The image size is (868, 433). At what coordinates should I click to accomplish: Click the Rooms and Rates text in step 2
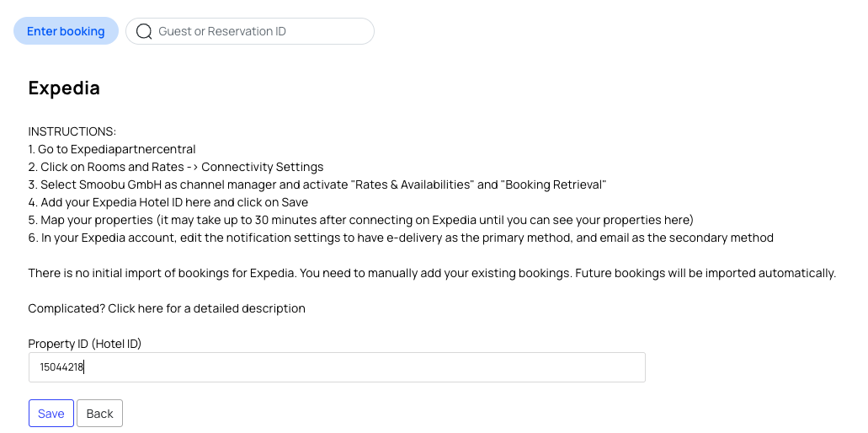[x=136, y=168]
